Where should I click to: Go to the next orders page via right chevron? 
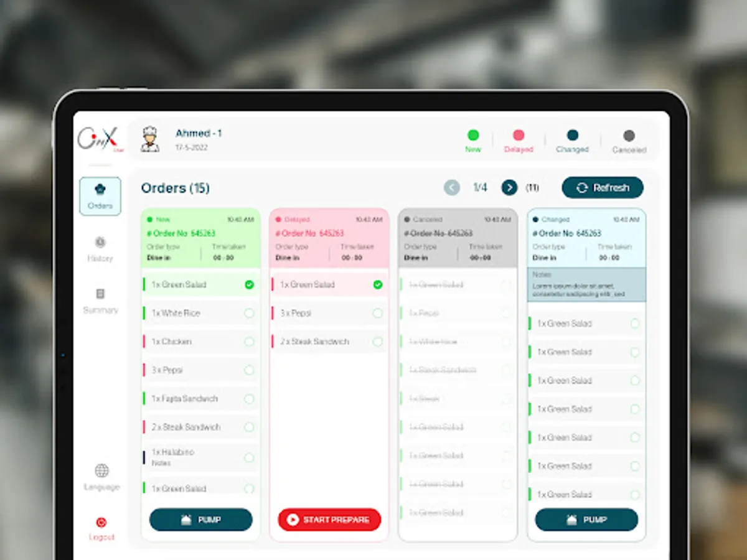click(x=509, y=187)
